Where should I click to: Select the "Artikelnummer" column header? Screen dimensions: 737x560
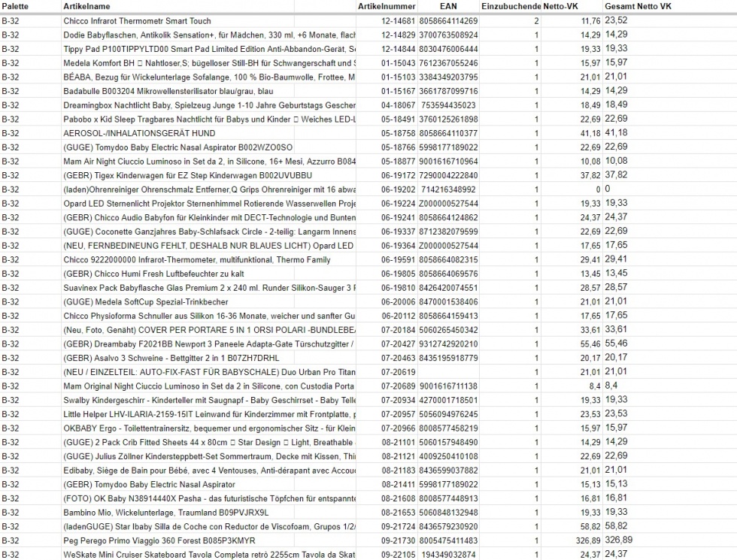[x=387, y=7]
